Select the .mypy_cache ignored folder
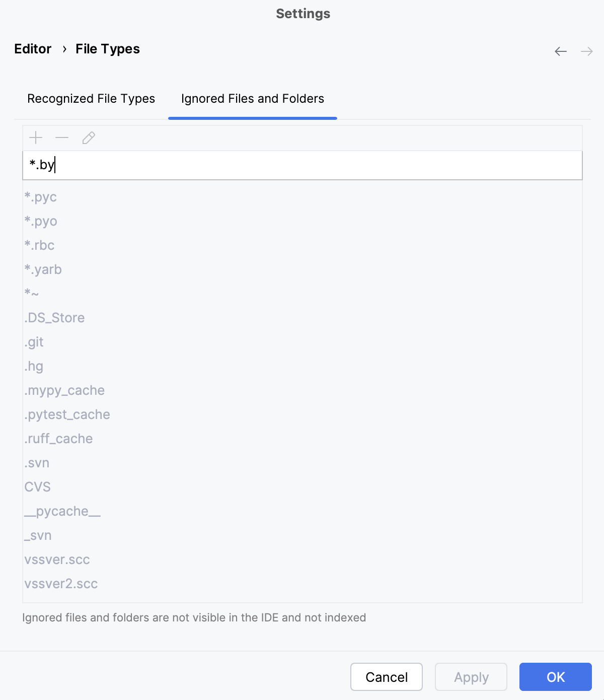 coord(64,390)
